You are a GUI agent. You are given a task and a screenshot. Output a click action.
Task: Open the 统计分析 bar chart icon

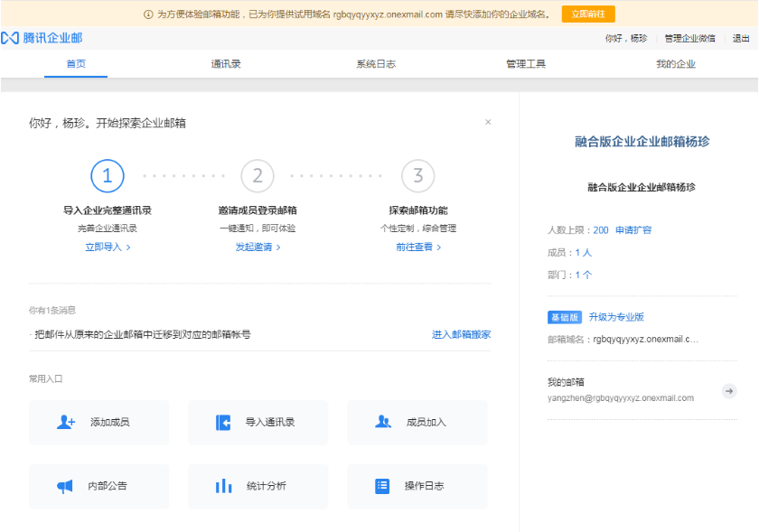(224, 485)
